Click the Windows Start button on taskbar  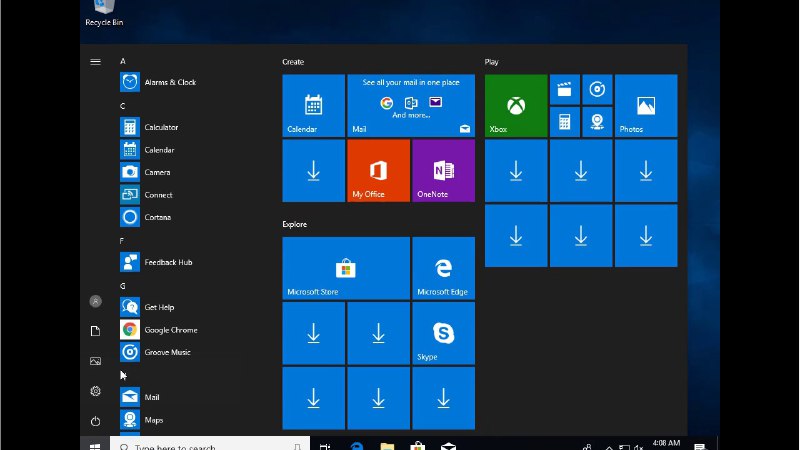tap(95, 444)
